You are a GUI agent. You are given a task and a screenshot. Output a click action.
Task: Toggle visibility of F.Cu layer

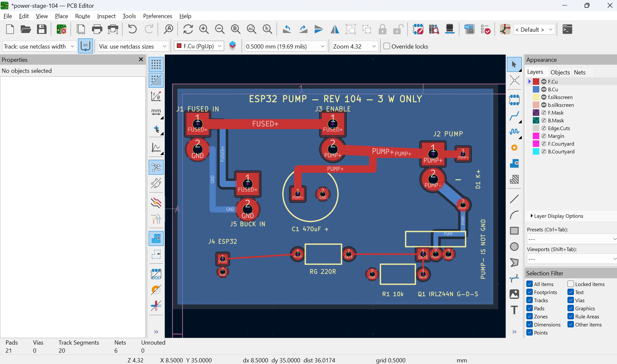click(544, 82)
